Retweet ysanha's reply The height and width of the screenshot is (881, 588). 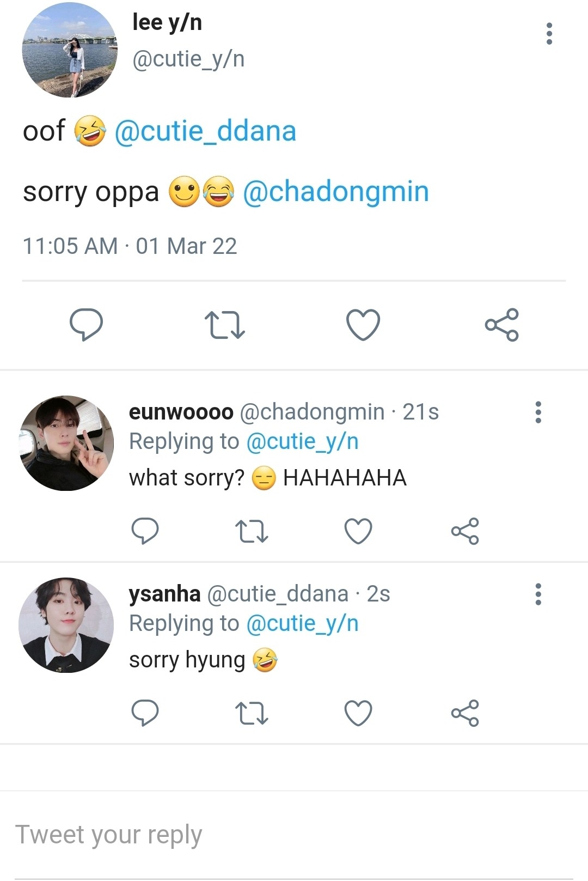[x=251, y=713]
